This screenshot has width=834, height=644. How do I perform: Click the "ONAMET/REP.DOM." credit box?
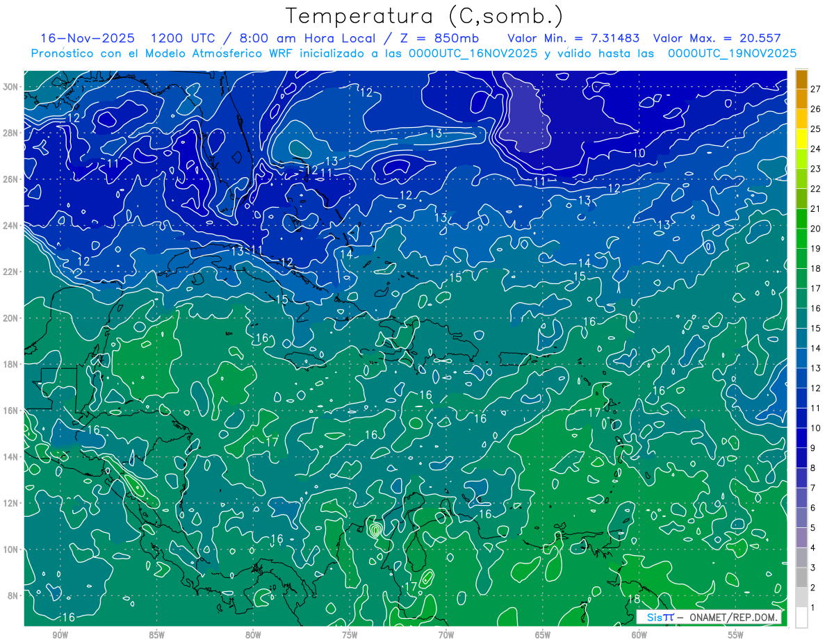(x=709, y=617)
